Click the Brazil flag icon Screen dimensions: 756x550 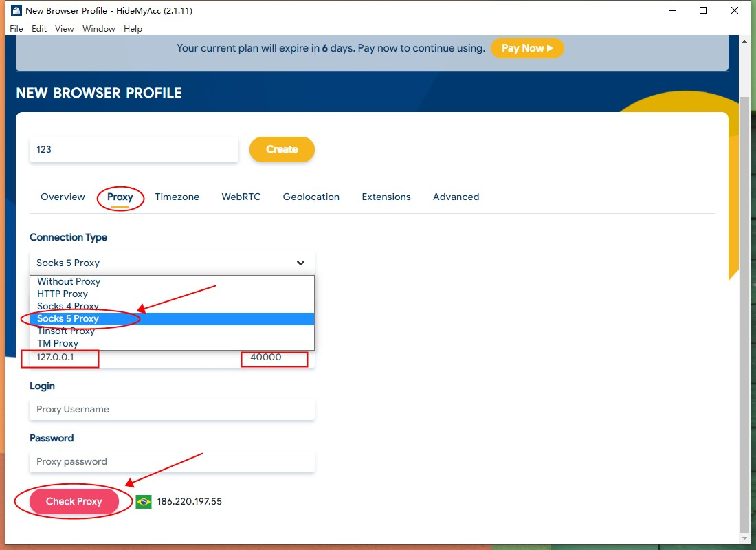(143, 503)
